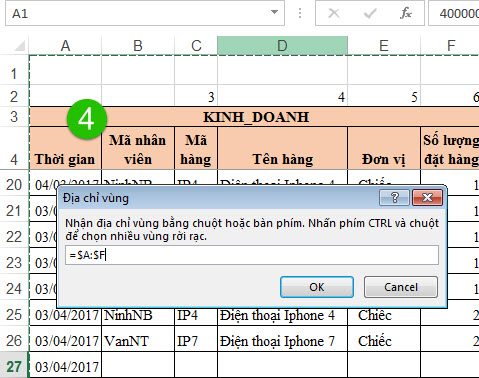Click the formula bar enter checkmark icon

point(370,13)
